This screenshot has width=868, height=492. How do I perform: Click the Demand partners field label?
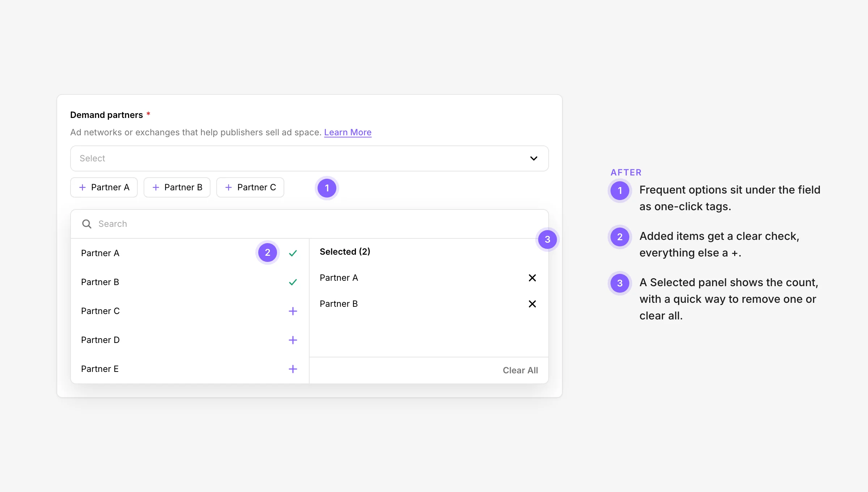(106, 115)
